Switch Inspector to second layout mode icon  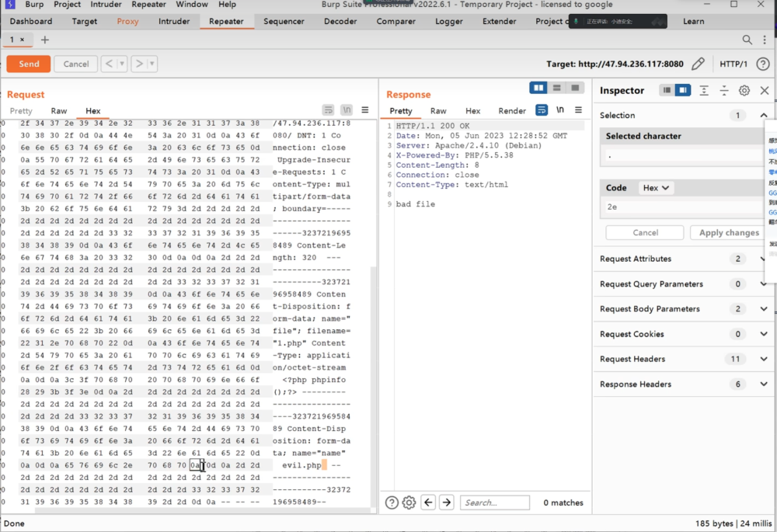683,90
